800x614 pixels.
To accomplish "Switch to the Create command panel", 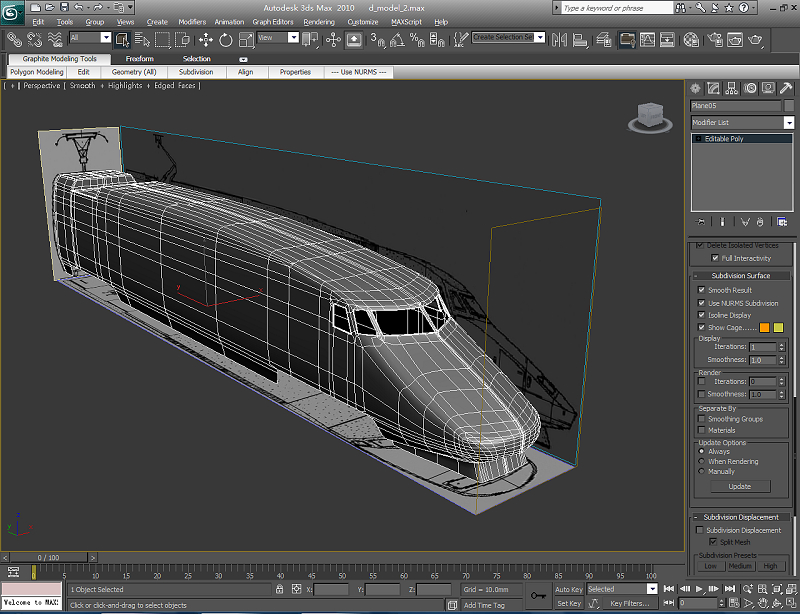I will point(697,89).
